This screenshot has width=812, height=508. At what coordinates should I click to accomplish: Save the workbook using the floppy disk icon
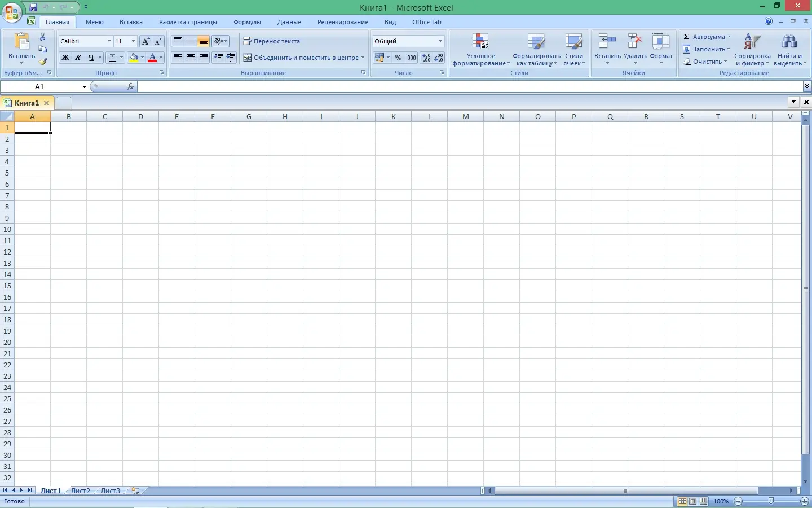pos(33,7)
